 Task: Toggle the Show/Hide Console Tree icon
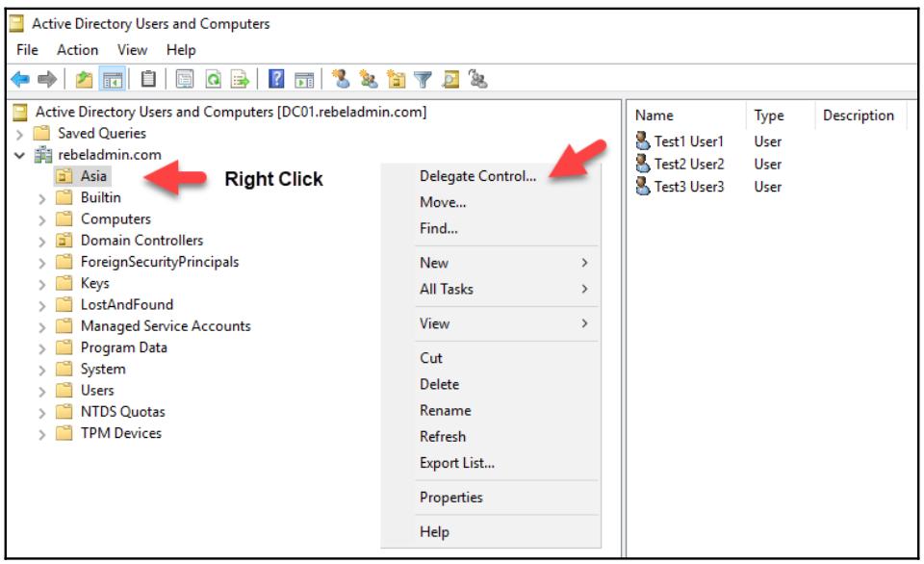110,81
